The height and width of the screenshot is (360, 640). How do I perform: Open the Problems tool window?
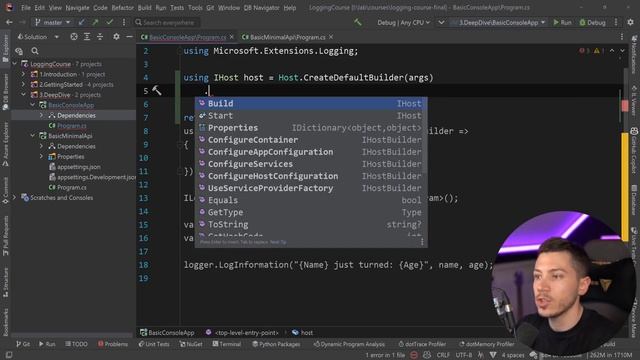113,344
